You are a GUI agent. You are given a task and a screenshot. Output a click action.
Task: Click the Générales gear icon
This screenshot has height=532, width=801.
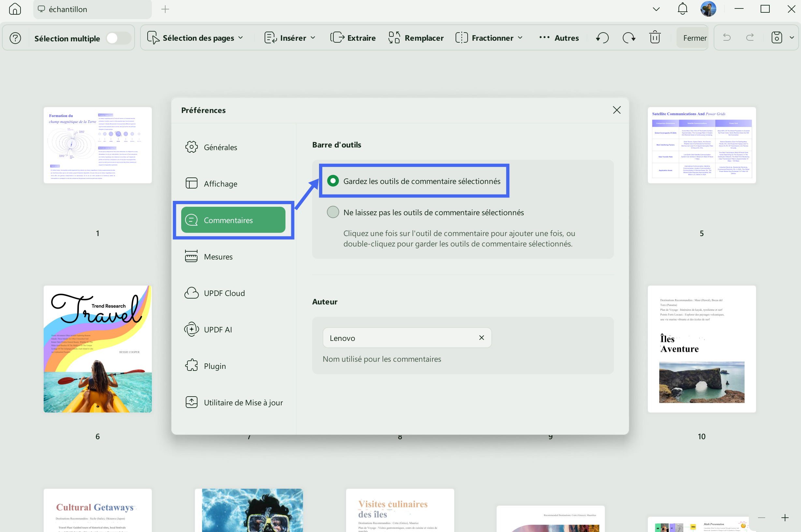191,147
